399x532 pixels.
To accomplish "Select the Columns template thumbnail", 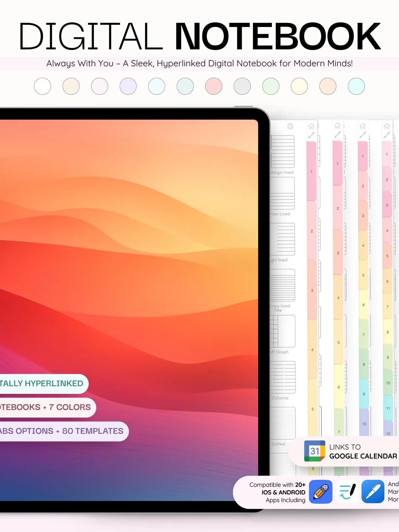I will click(x=283, y=377).
